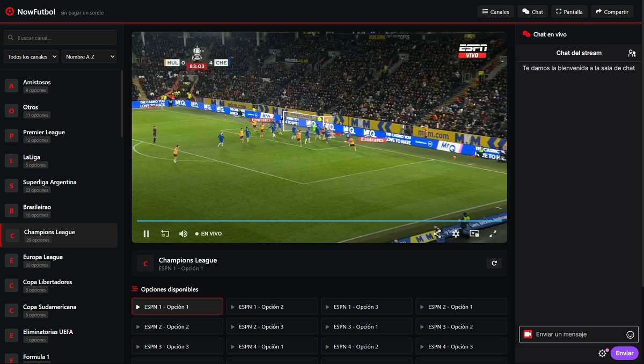Switch to ESPN 4 - Opción 2
This screenshot has height=364, width=644.
coord(367,346)
